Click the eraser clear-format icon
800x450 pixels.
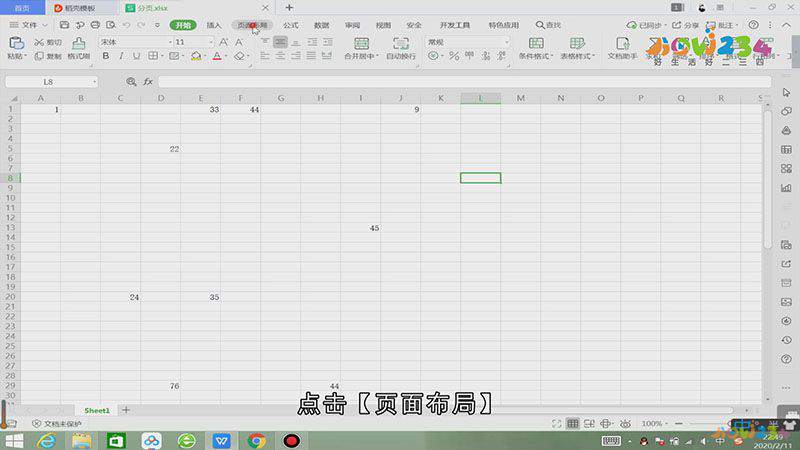click(x=239, y=56)
